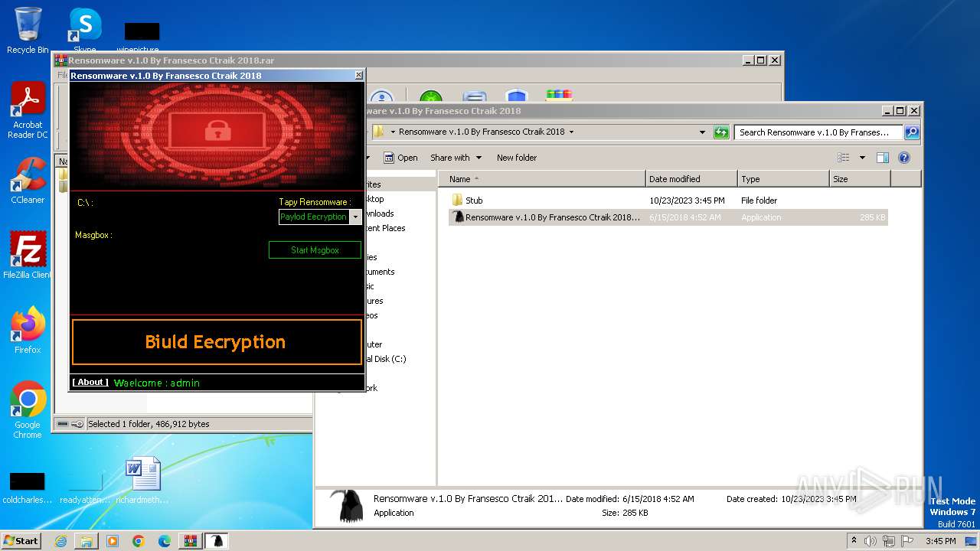This screenshot has height=551, width=980.
Task: Open Google Chrome desktop shortcut
Action: 28,410
